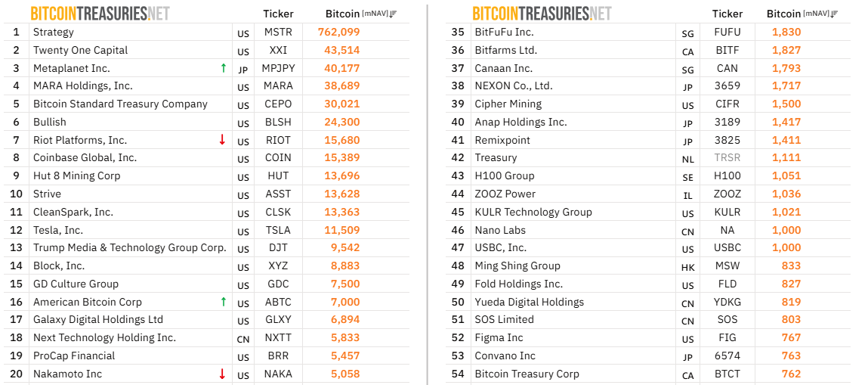This screenshot has height=385, width=868.
Task: Click the red down arrow beside Nakamoto Inc
Action: click(x=222, y=374)
